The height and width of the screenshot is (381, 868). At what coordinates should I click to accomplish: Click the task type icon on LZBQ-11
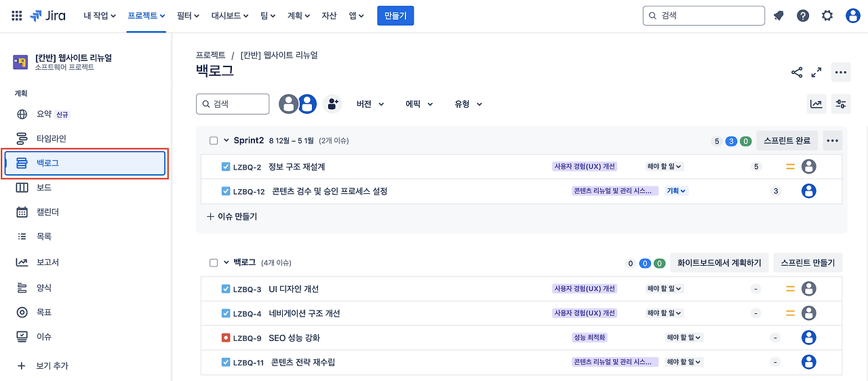coord(226,362)
